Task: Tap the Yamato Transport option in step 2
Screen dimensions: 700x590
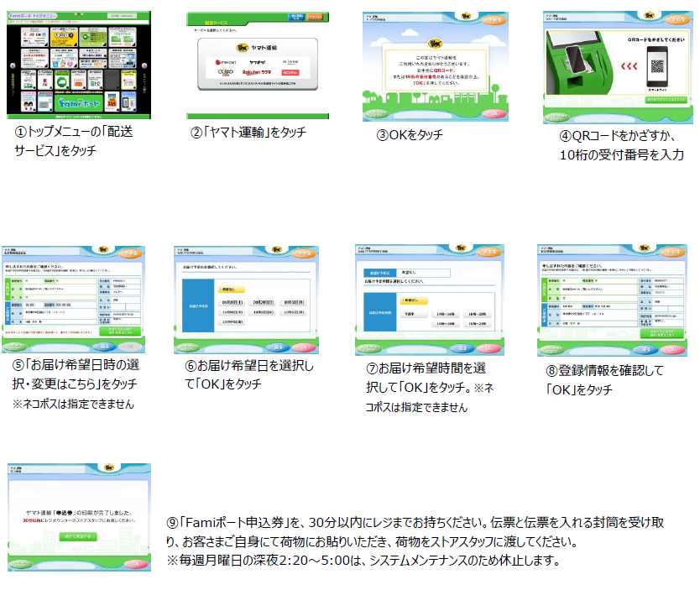Action: click(258, 49)
